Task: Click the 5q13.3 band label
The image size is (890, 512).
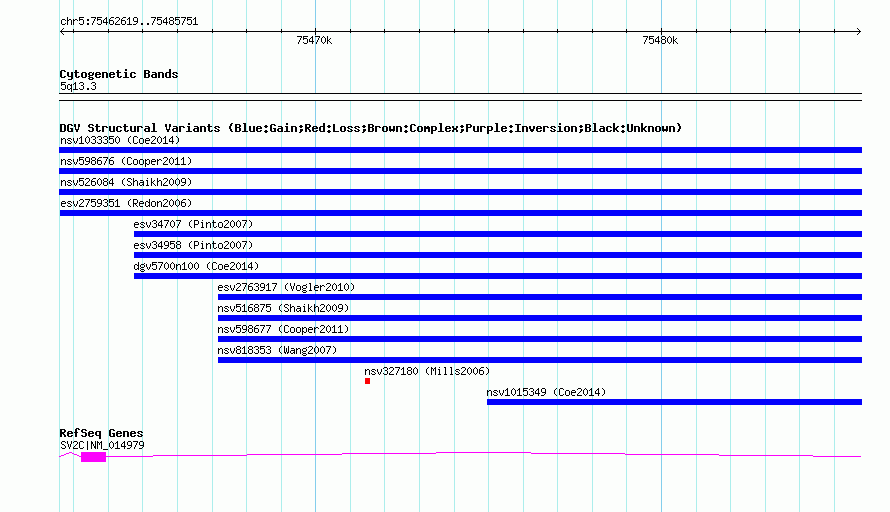Action: tap(78, 86)
